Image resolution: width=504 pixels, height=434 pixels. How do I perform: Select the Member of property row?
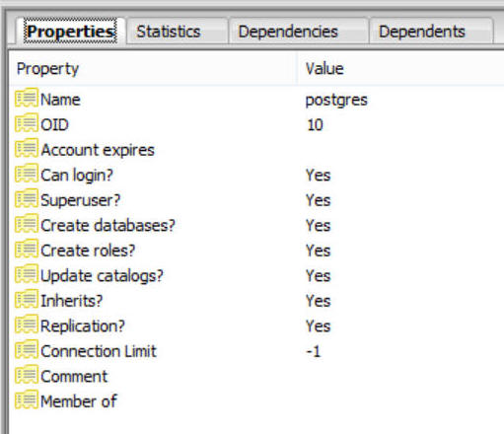(x=256, y=401)
